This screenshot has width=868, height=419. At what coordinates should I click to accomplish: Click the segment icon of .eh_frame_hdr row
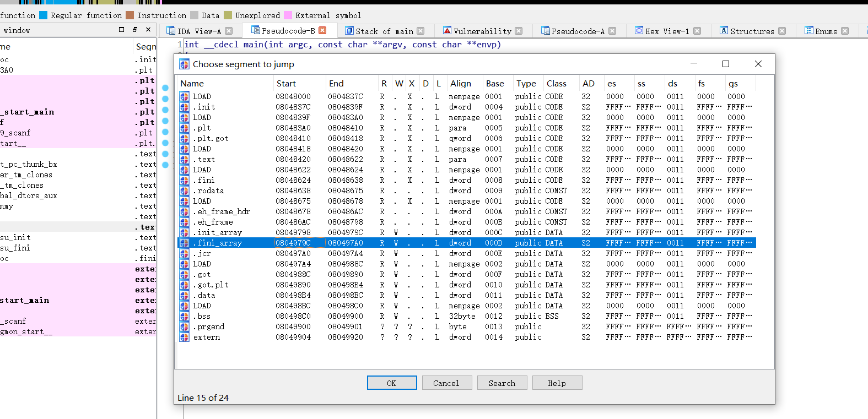tap(184, 211)
